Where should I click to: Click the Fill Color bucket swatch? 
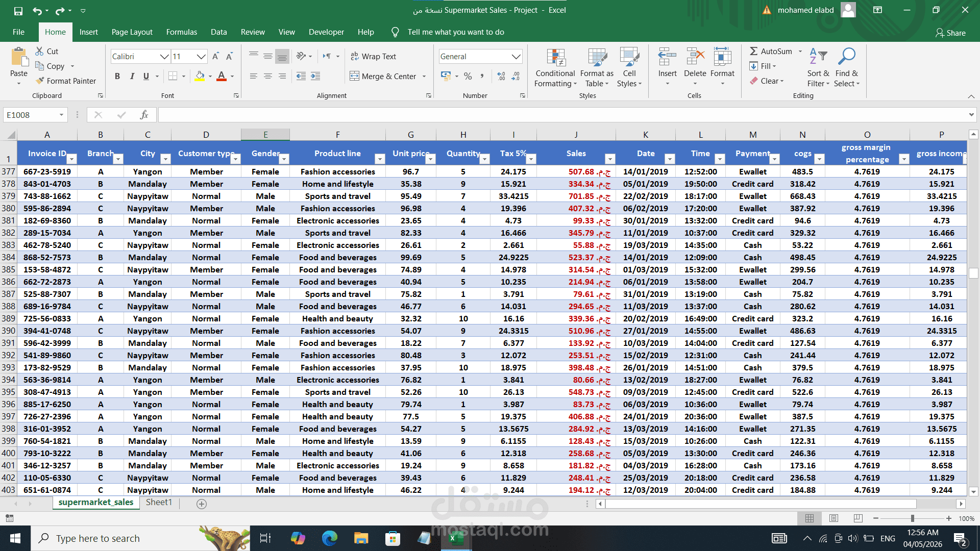pos(200,76)
